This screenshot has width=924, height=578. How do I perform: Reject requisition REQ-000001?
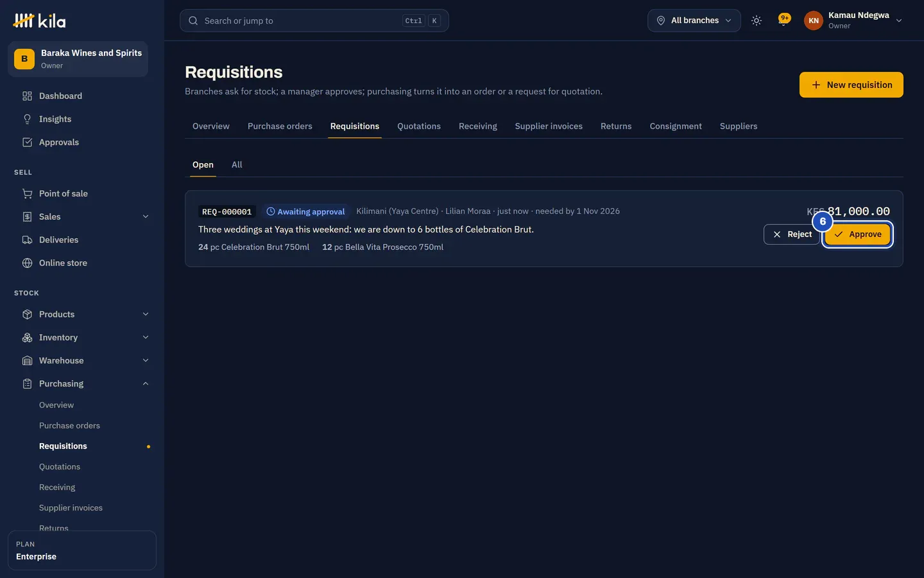tap(792, 234)
